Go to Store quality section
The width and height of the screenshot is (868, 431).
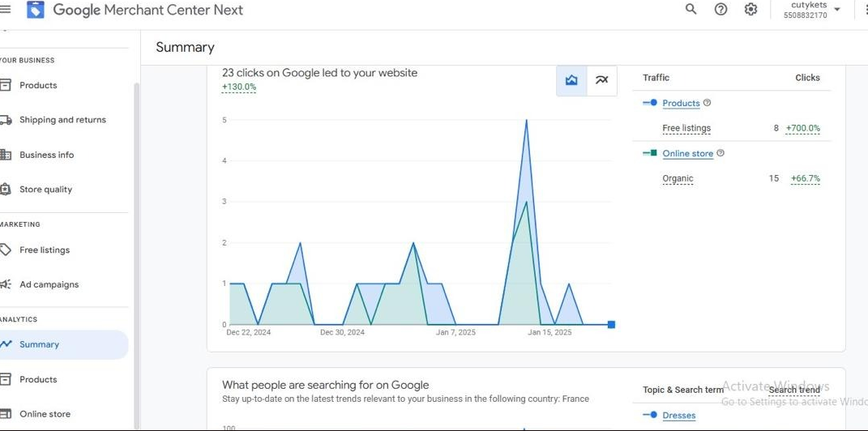tap(45, 190)
